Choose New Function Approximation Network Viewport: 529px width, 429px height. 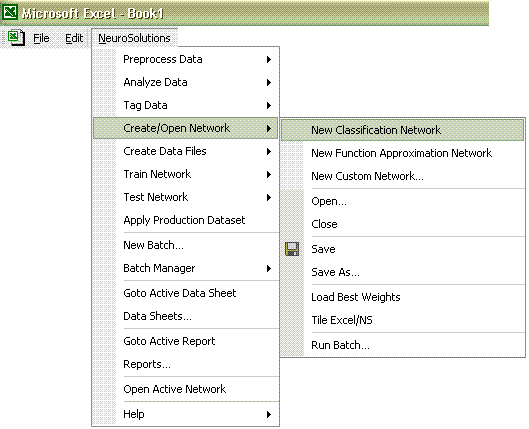[x=402, y=153]
